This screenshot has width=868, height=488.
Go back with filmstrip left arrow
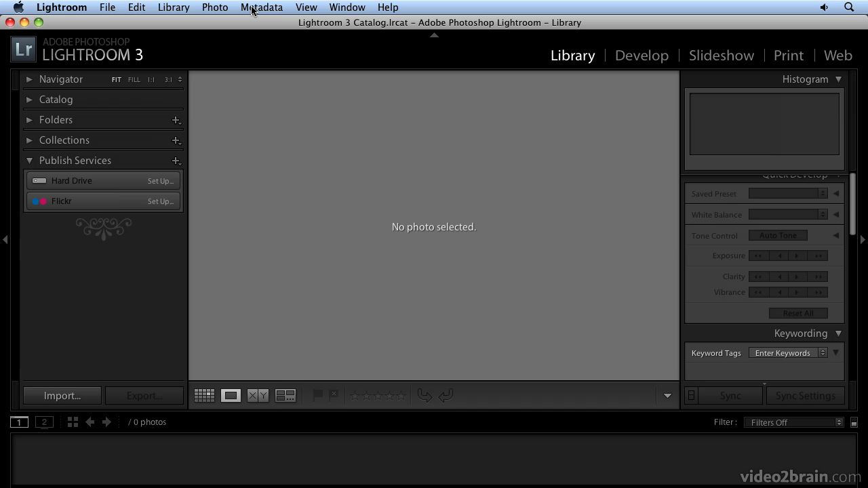click(90, 422)
